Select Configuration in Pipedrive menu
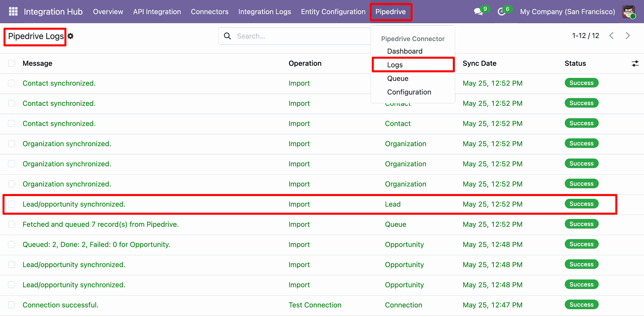 pos(409,92)
